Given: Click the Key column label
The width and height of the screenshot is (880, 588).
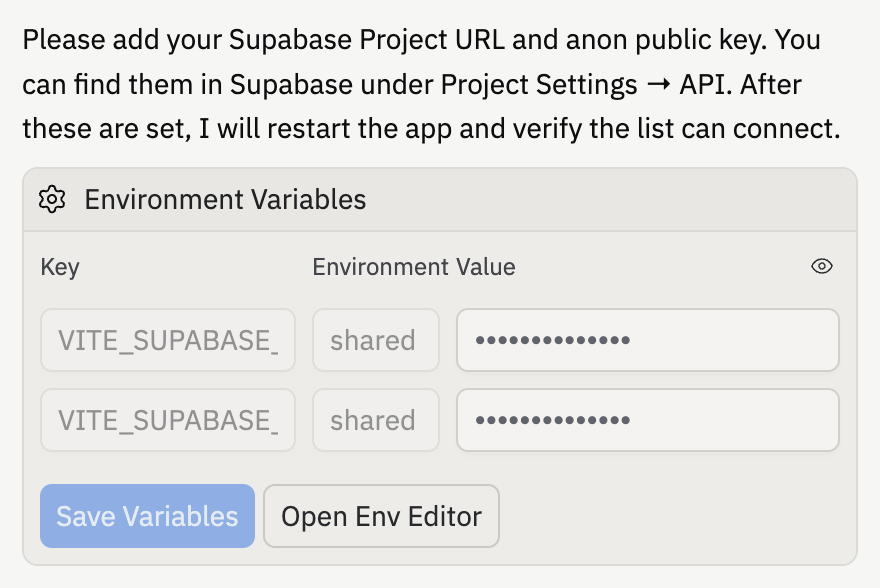Looking at the screenshot, I should (60, 267).
